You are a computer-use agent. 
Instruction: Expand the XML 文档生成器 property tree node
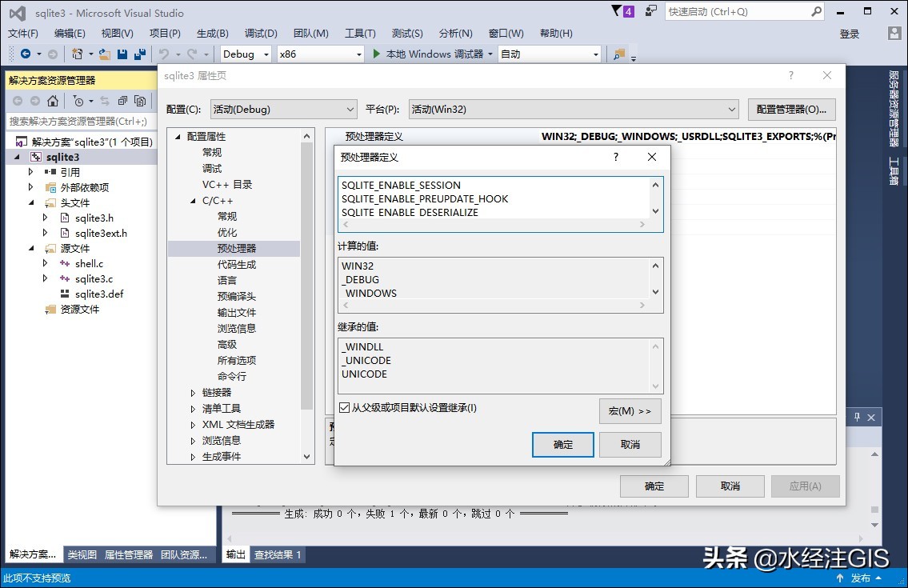point(193,425)
